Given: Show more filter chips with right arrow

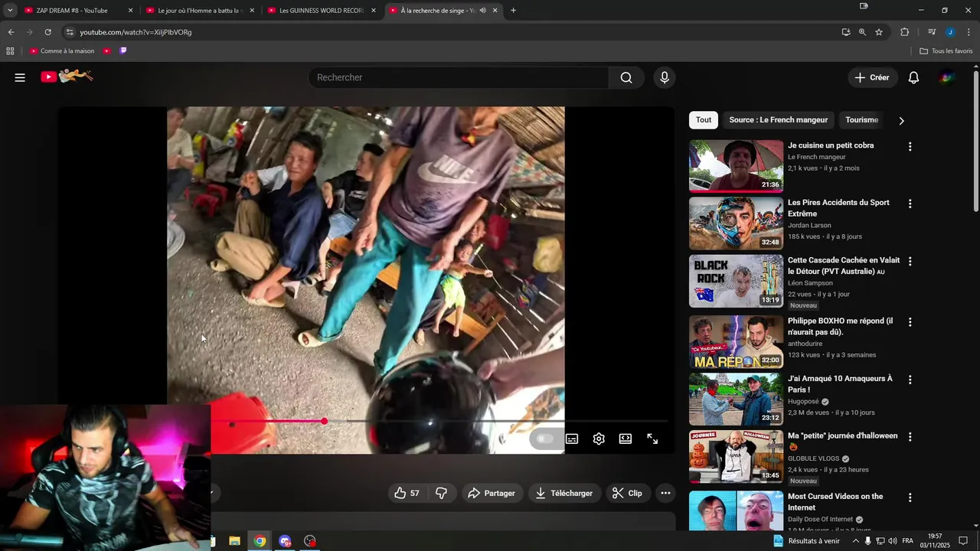Looking at the screenshot, I should tap(901, 121).
